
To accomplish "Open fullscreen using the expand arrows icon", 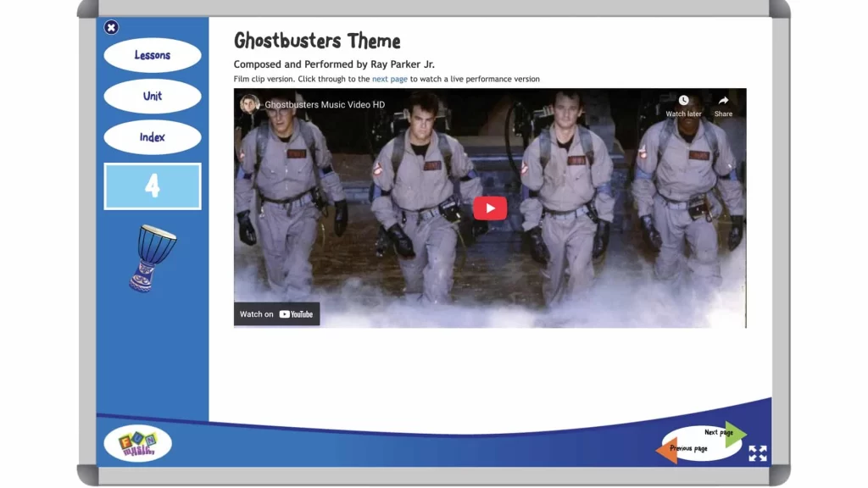I will [x=757, y=452].
